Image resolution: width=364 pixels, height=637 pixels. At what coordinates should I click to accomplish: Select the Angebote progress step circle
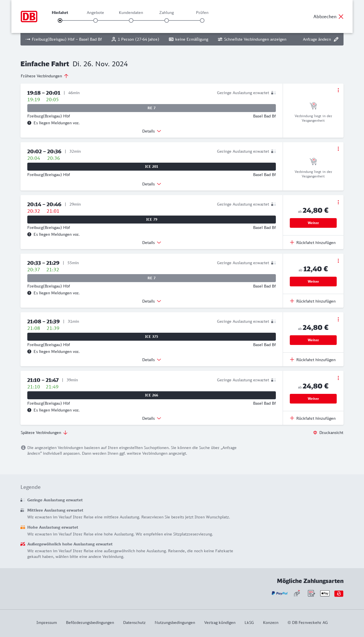96,20
